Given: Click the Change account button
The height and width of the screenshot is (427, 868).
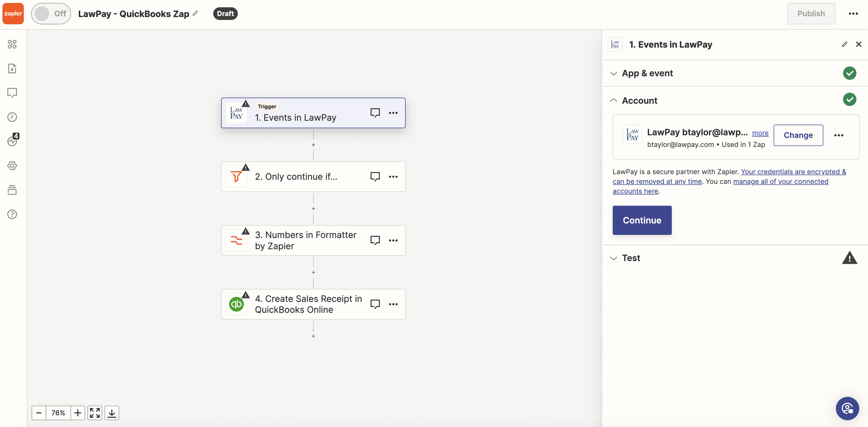Looking at the screenshot, I should tap(798, 135).
